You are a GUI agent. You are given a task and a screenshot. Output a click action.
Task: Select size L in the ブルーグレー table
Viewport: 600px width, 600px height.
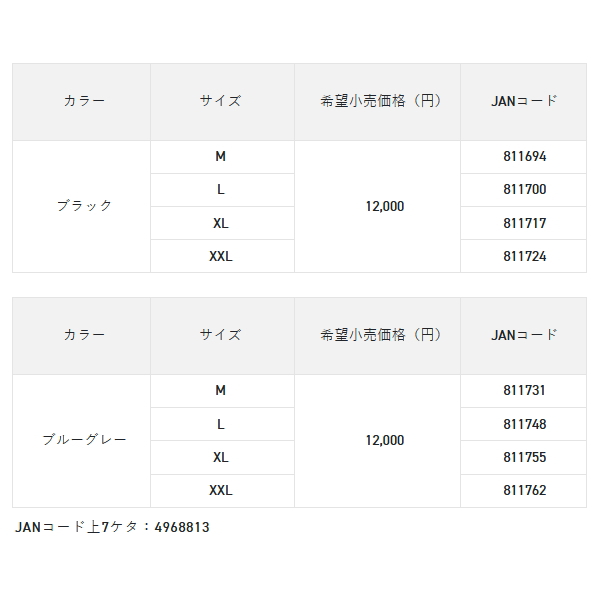[221, 424]
